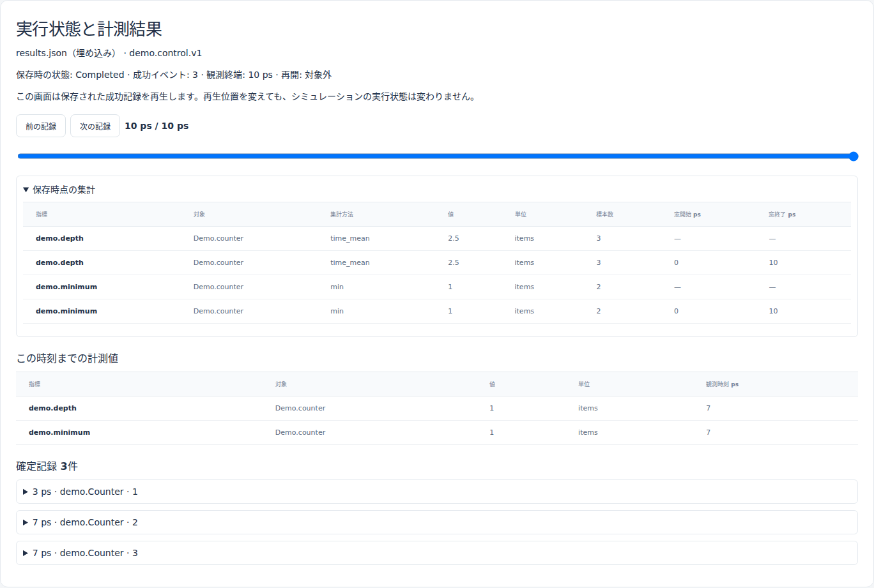Go to the previous record with 前の記録

click(41, 126)
